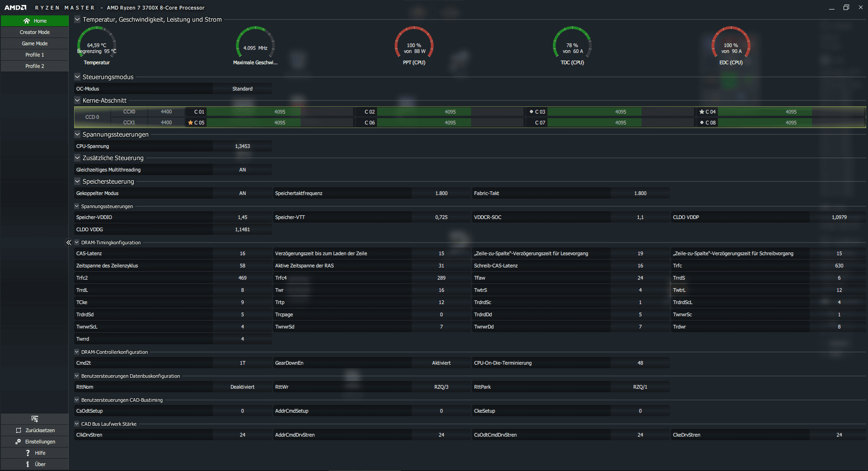
Task: Collapse the Steuerungsmodus section
Action: pyautogui.click(x=77, y=77)
